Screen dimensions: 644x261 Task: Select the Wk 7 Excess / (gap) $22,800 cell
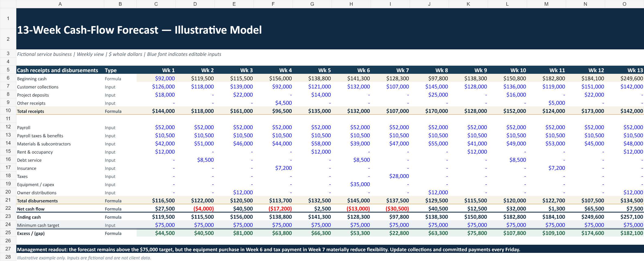(390, 233)
